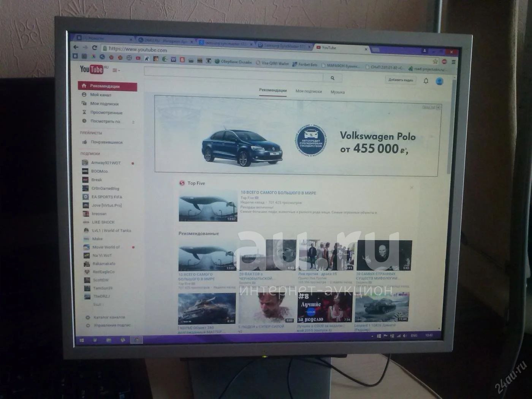The image size is (532, 399).
Task: Open the Windows Start button
Action: [82, 340]
